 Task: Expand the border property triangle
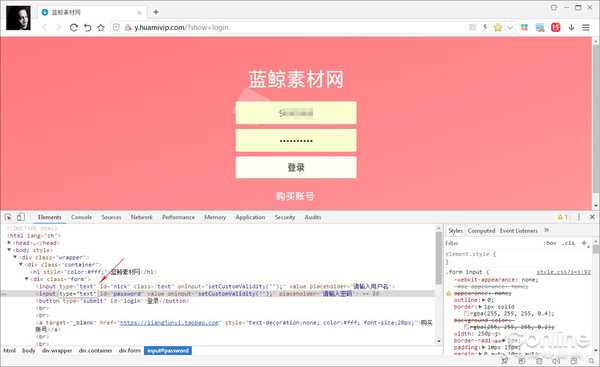[480, 307]
